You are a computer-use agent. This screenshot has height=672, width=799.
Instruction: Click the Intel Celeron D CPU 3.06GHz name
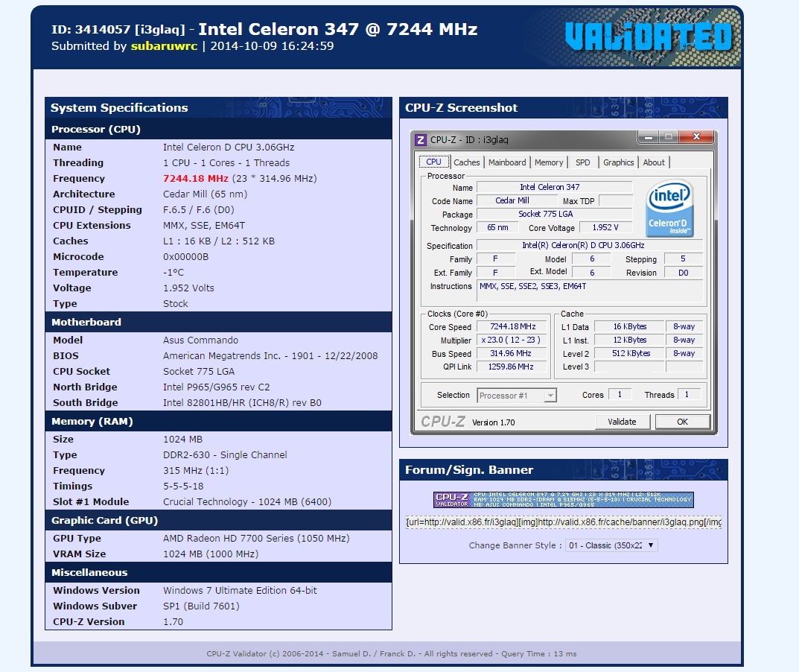coord(229,148)
